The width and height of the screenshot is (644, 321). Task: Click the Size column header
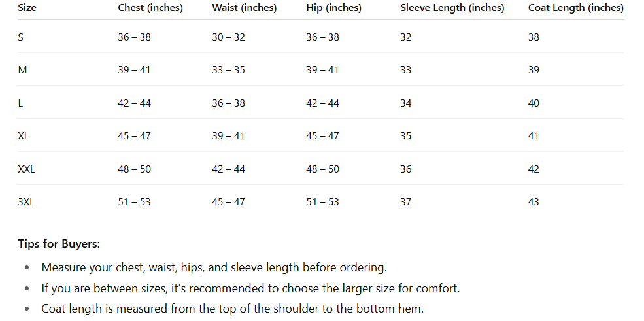click(27, 8)
